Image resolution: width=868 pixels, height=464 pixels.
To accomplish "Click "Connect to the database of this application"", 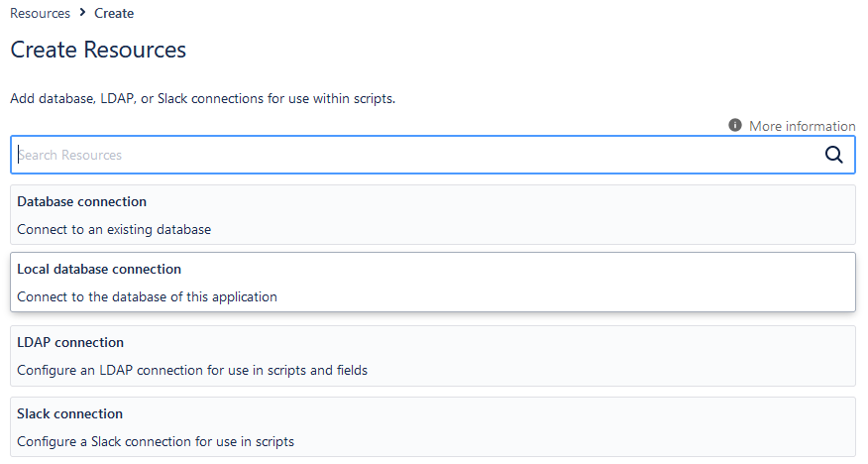I will pyautogui.click(x=147, y=296).
